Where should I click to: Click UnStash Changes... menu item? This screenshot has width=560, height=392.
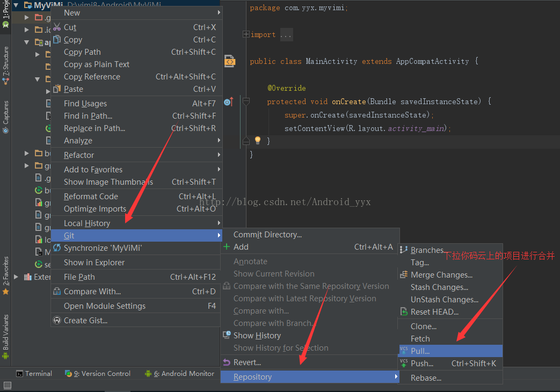coord(450,300)
